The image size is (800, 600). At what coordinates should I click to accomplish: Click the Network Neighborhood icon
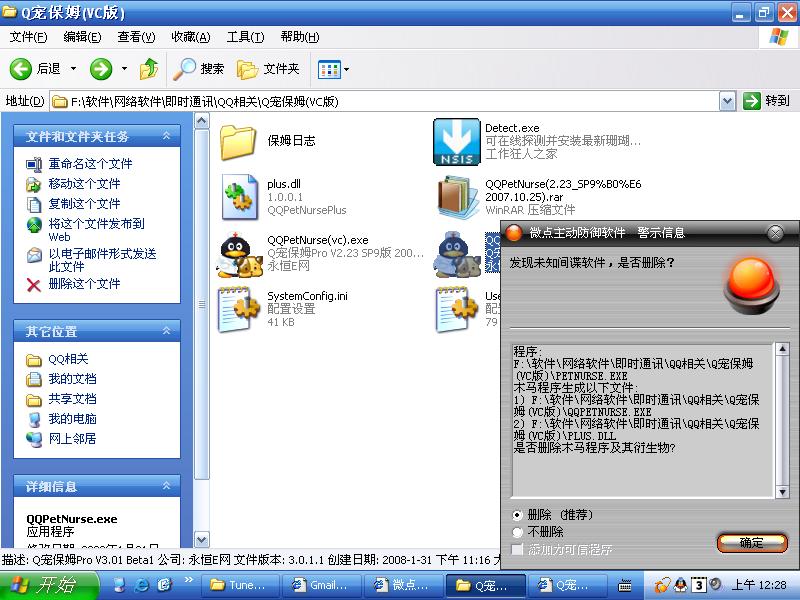[34, 439]
